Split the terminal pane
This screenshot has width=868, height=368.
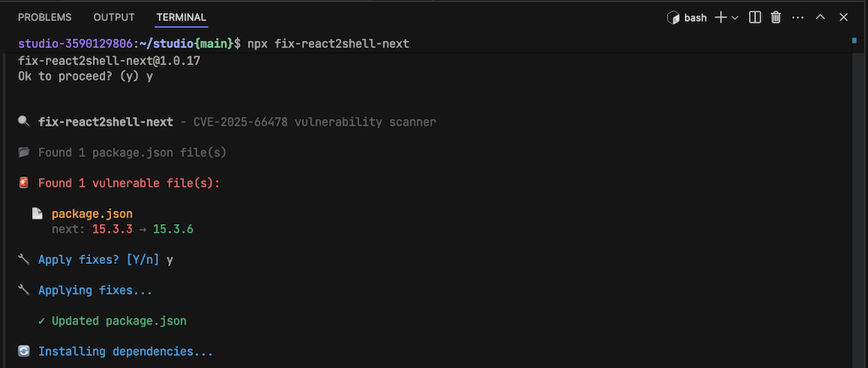click(x=755, y=17)
